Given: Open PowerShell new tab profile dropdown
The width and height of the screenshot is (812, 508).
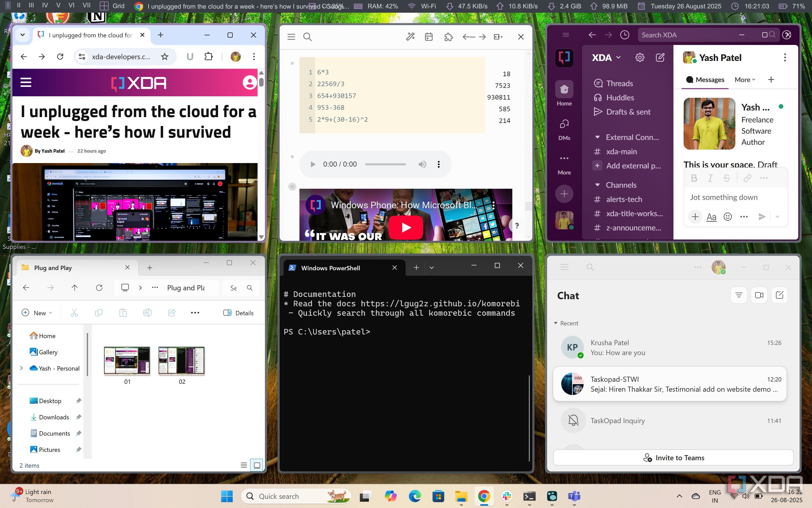Looking at the screenshot, I should click(431, 268).
